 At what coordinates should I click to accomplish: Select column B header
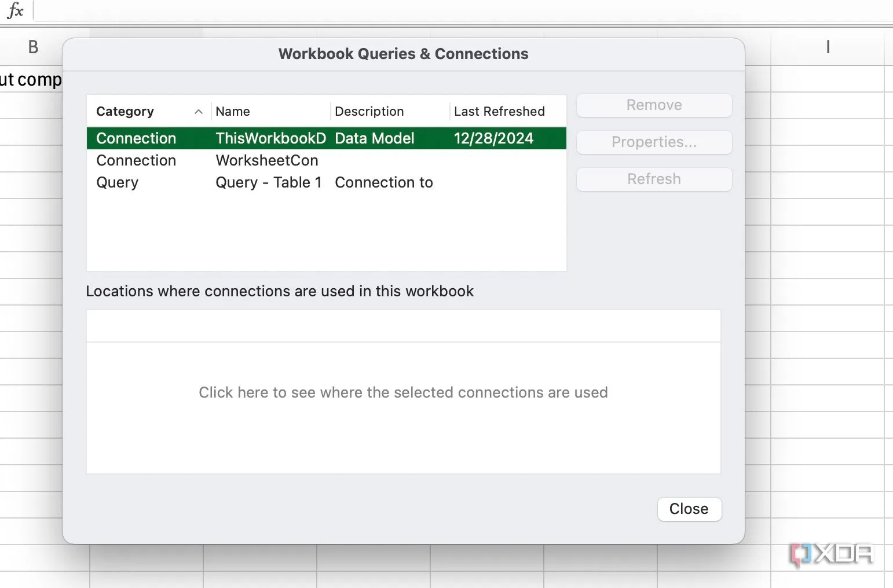[x=33, y=47]
